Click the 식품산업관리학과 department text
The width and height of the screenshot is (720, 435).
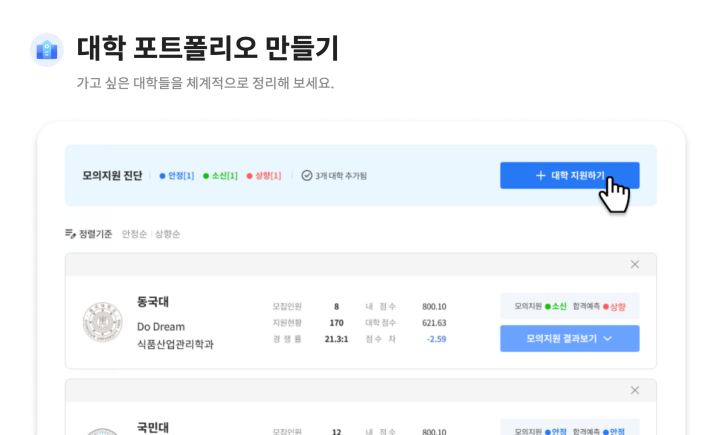coord(175,344)
